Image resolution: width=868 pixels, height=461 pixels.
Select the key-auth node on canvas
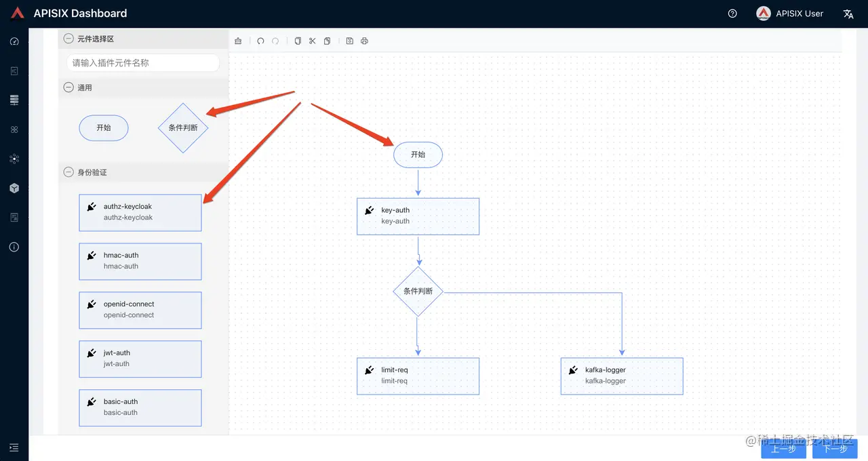[x=418, y=216]
